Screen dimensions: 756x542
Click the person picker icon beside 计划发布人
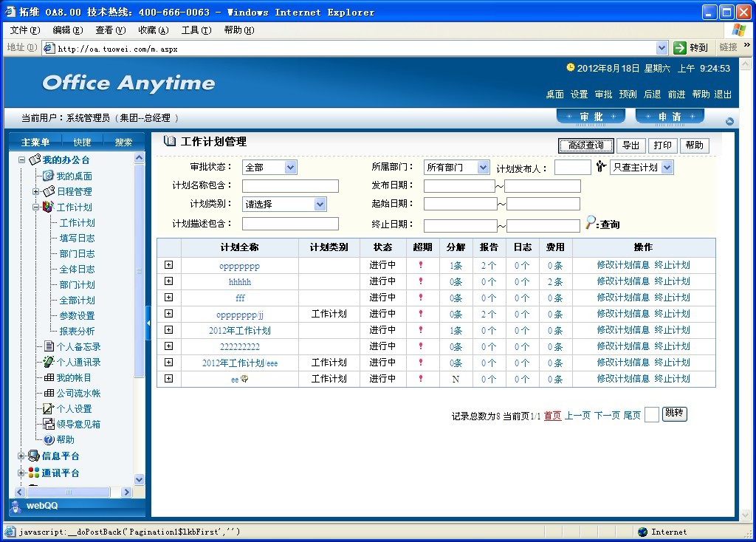601,167
